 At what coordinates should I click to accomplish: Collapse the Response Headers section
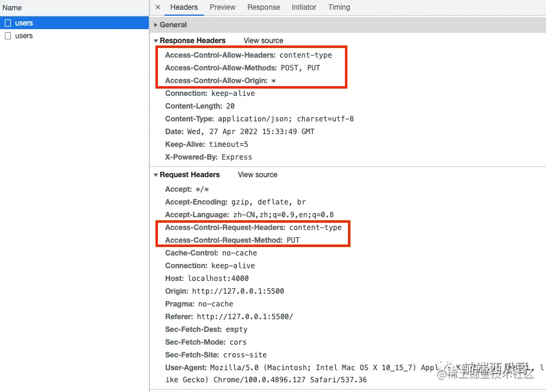tap(155, 41)
